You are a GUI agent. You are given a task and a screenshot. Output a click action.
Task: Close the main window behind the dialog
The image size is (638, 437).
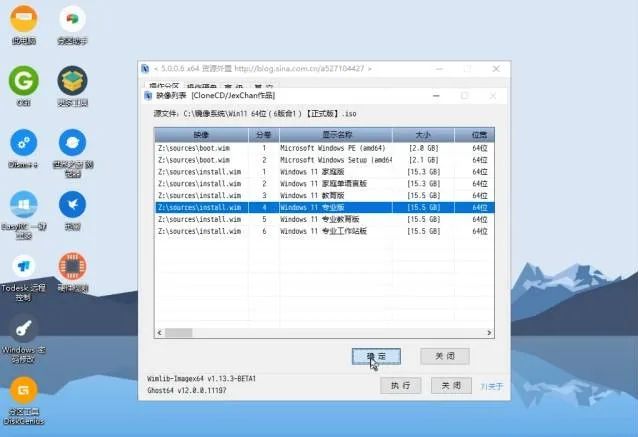pyautogui.click(x=496, y=69)
